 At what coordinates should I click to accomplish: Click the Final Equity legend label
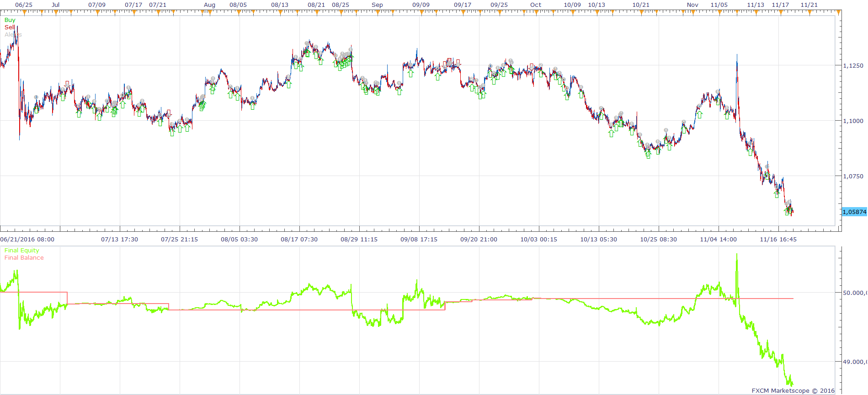coord(22,251)
